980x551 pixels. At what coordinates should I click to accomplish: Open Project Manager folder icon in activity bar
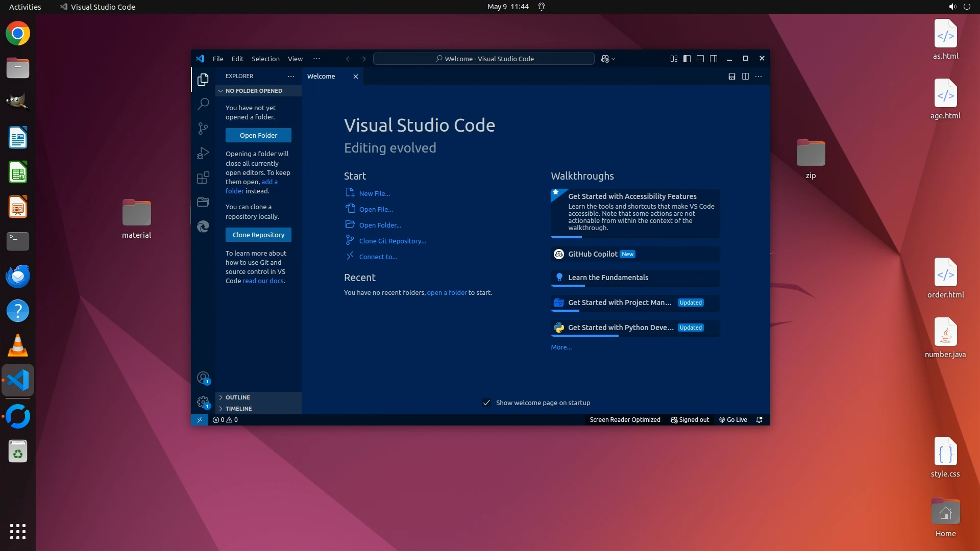[x=203, y=202]
